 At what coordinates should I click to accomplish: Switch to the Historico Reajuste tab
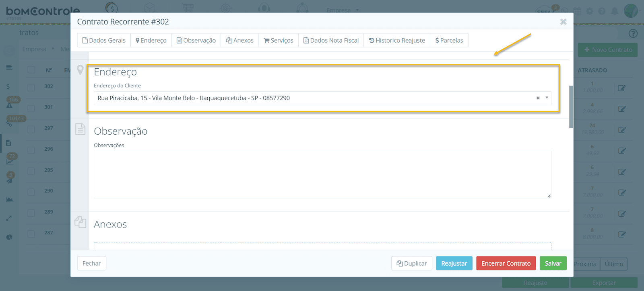(x=397, y=40)
